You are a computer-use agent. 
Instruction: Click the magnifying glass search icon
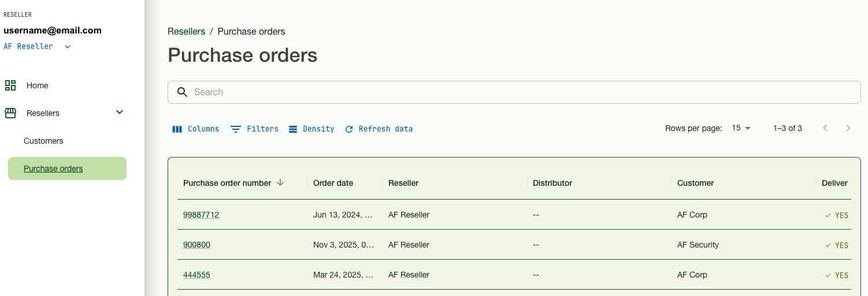[x=182, y=92]
